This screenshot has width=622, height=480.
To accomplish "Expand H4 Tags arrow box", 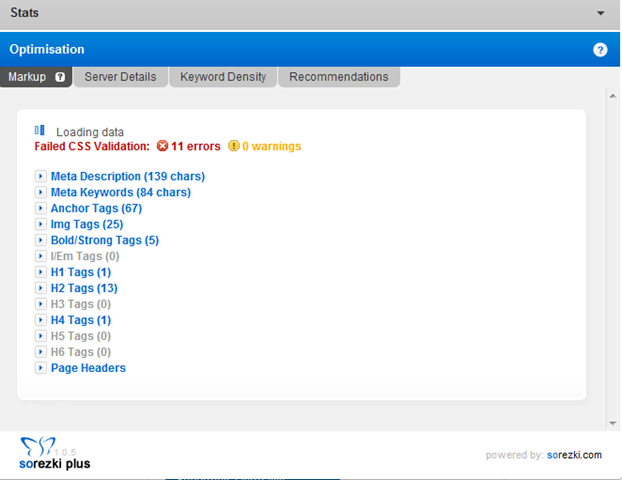I will click(x=40, y=320).
